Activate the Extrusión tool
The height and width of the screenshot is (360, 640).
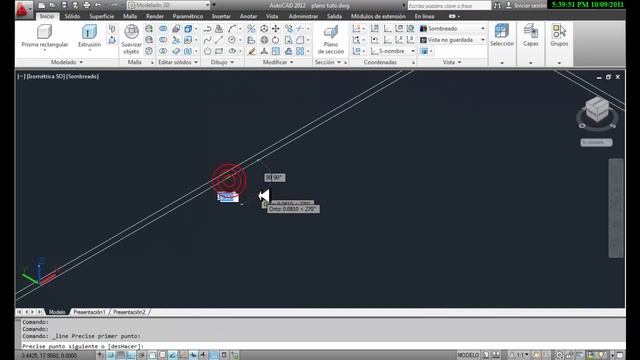click(x=89, y=36)
